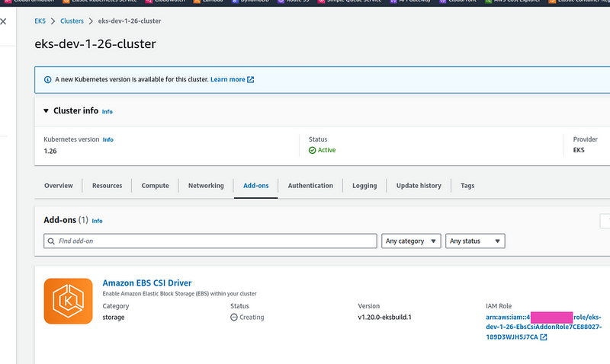Click the magnifier icon in the add-on search

point(52,241)
